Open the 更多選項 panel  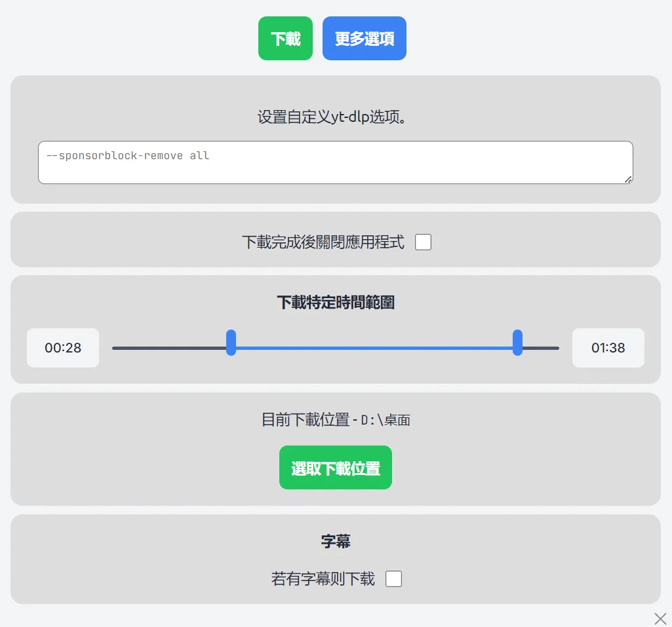tap(364, 39)
